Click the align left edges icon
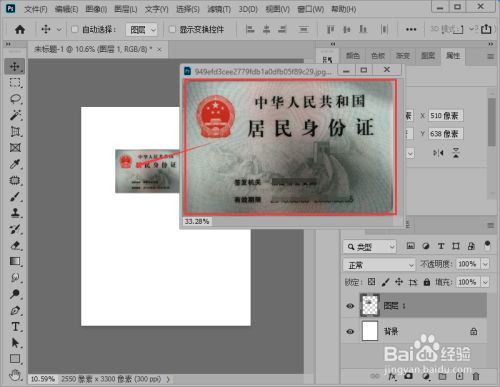This screenshot has width=500, height=387. click(x=250, y=30)
